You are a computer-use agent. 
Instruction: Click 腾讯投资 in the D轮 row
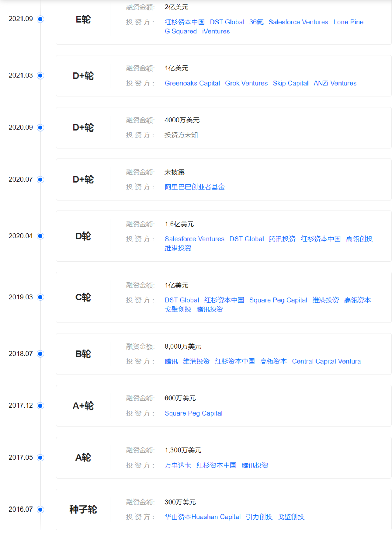(x=282, y=239)
